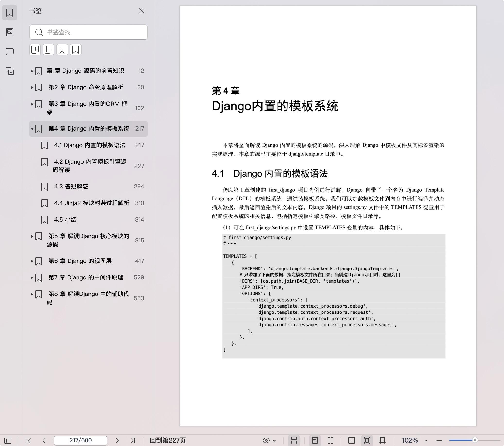
Task: Toggle the sidebar panel in status bar
Action: tap(8, 441)
